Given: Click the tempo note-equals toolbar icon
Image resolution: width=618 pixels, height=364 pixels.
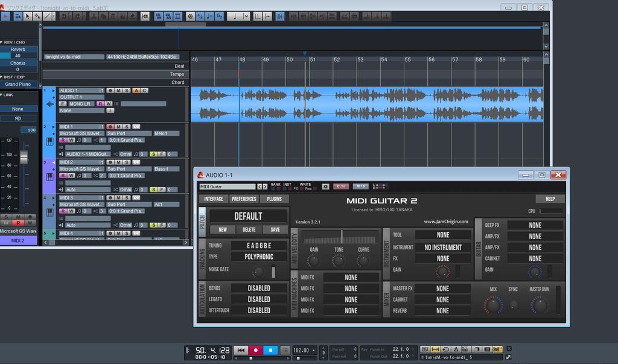Looking at the screenshot, I should 209,16.
